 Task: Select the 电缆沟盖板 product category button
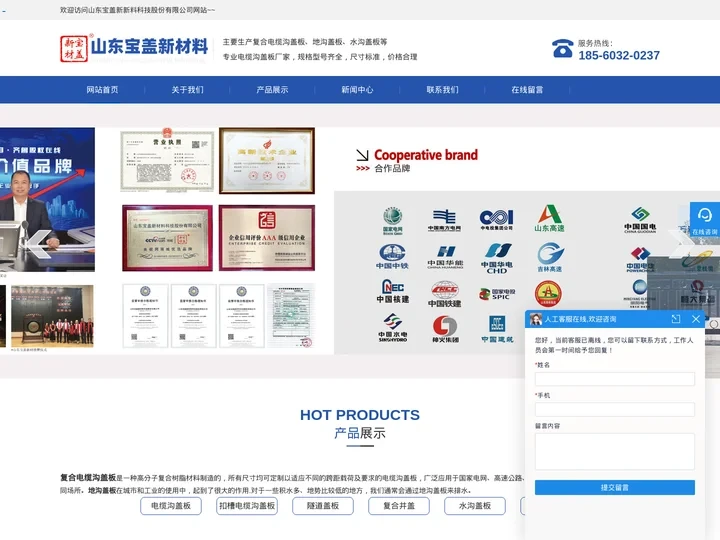(x=171, y=506)
